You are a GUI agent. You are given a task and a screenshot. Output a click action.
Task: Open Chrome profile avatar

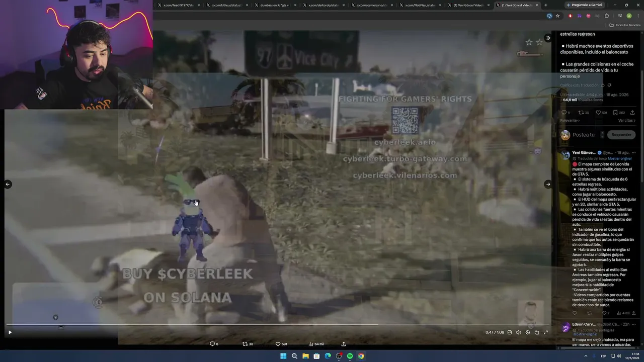point(629,16)
